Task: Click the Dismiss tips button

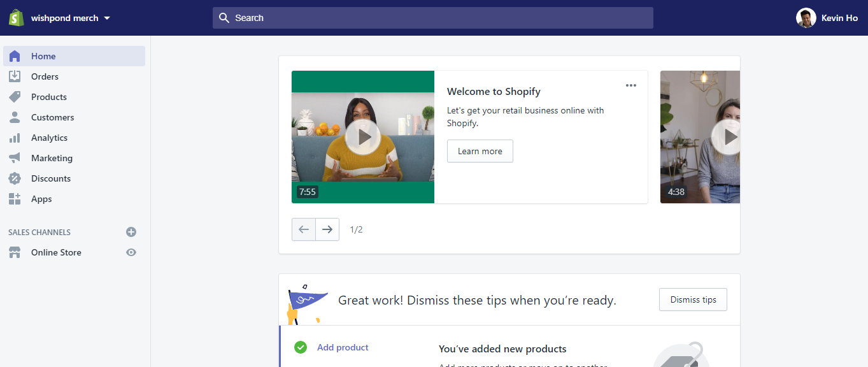Action: 693,299
